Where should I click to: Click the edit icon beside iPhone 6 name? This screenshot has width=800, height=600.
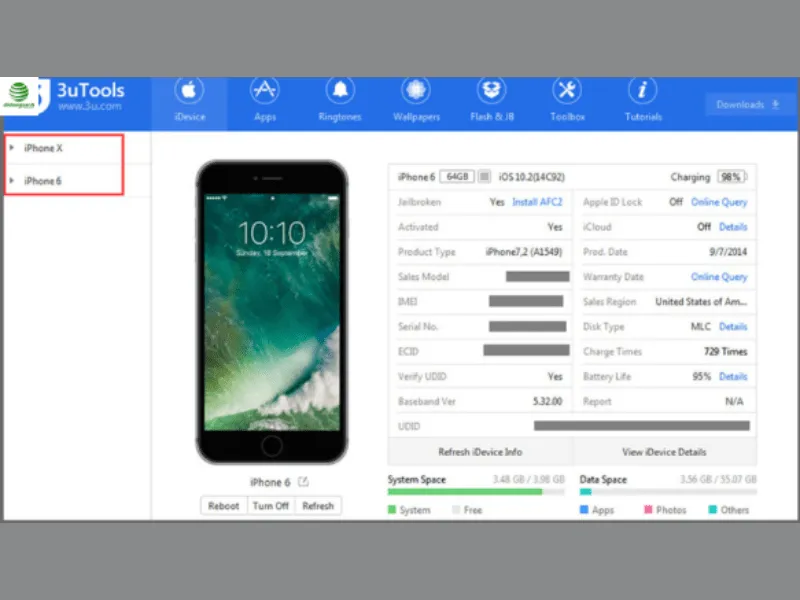point(303,482)
